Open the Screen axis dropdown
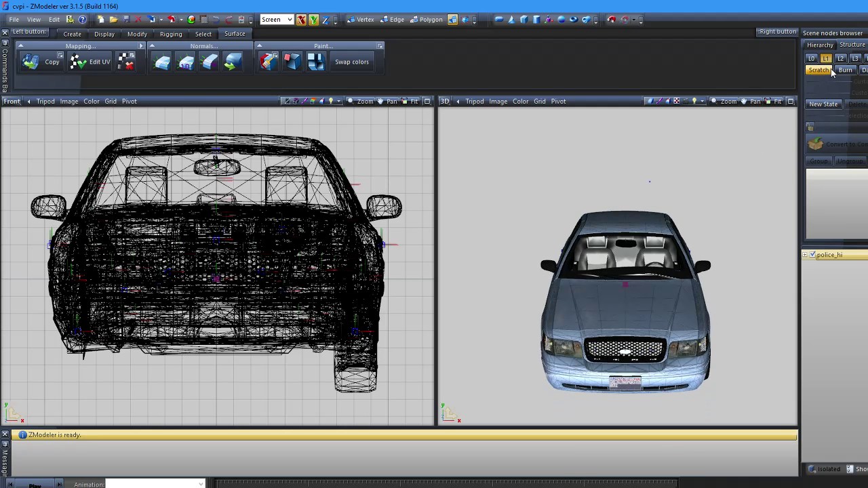 277,20
